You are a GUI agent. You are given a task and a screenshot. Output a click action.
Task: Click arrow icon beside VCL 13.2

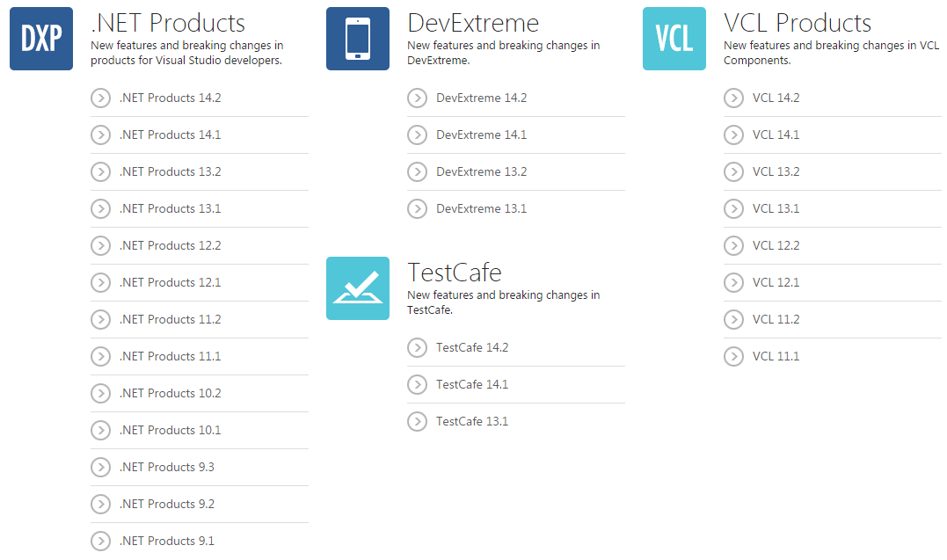point(733,171)
